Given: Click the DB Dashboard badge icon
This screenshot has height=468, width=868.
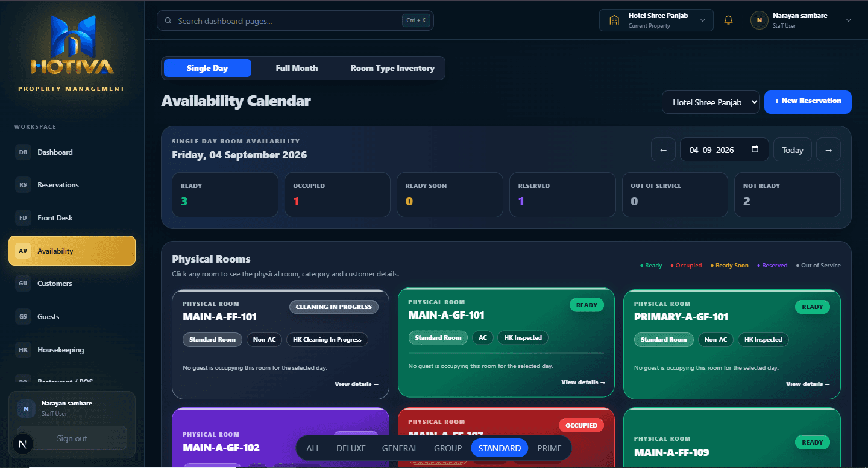Looking at the screenshot, I should click(x=23, y=152).
